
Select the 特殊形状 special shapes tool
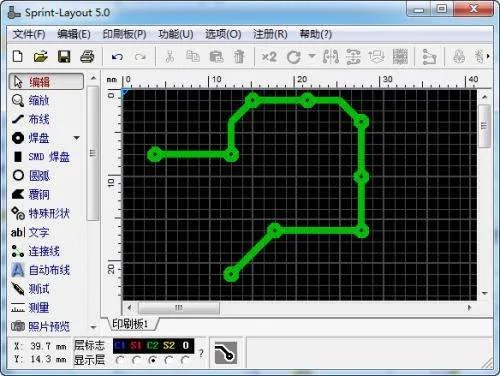coord(40,213)
